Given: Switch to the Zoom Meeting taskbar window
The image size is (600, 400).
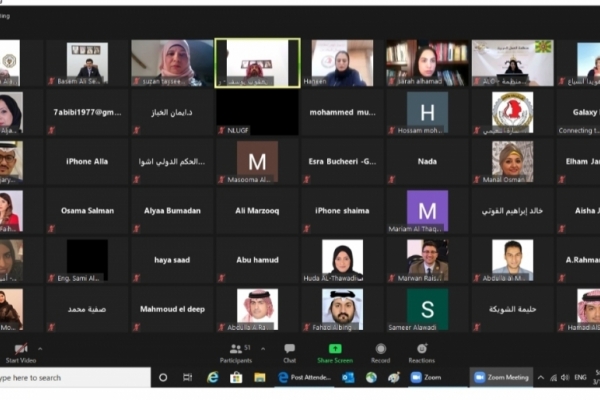Looking at the screenshot, I should (501, 378).
